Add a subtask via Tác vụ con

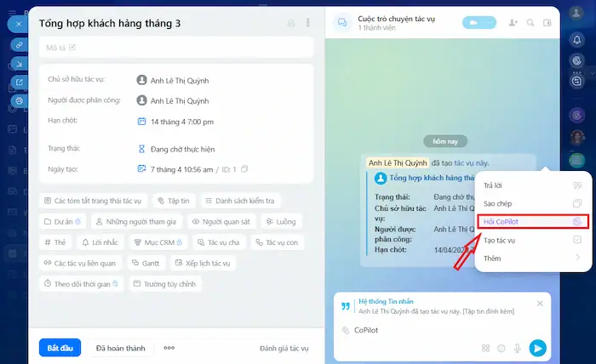pyautogui.click(x=277, y=242)
